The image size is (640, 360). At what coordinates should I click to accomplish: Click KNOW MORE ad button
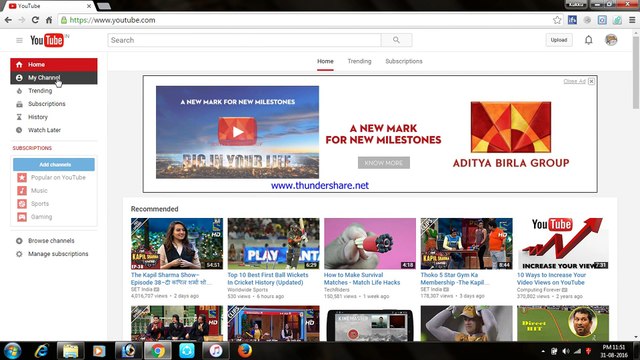pyautogui.click(x=384, y=163)
